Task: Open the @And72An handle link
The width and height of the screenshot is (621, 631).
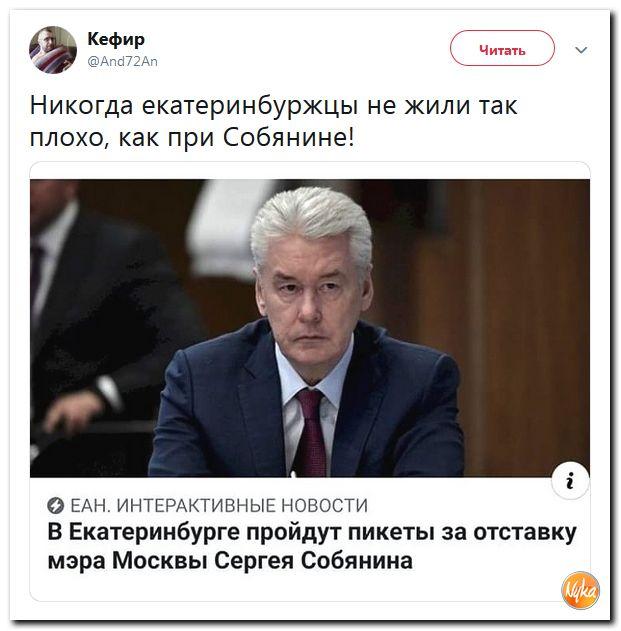Action: click(x=122, y=62)
